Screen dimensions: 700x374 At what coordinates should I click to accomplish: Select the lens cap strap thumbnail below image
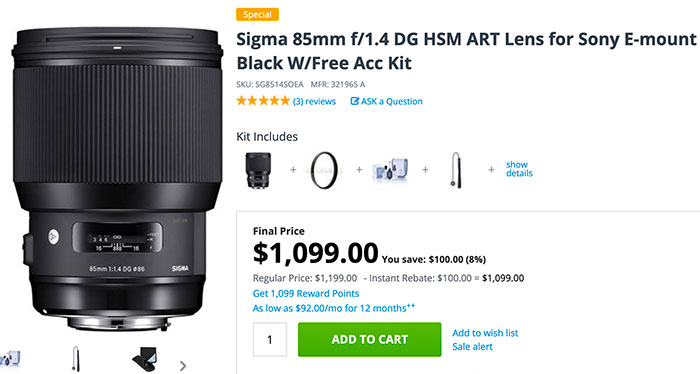[x=76, y=360]
